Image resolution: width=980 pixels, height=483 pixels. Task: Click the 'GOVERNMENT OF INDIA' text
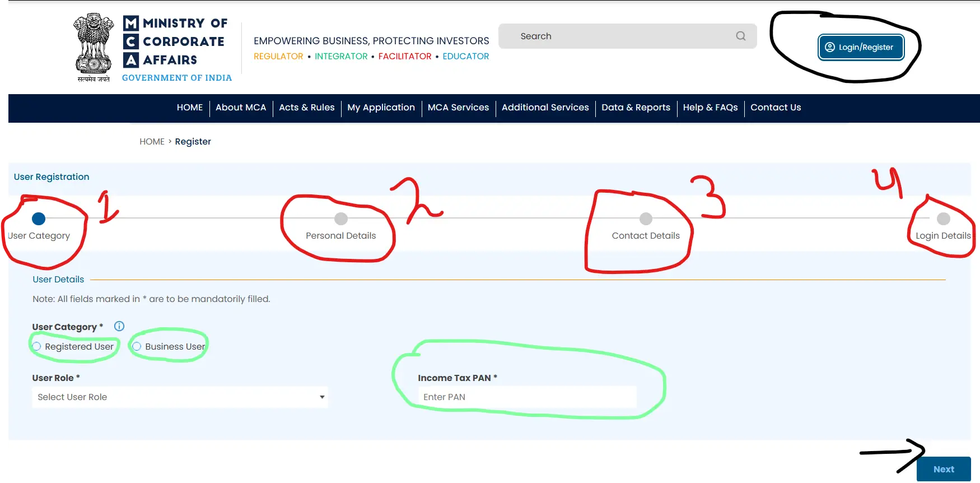[x=177, y=78]
